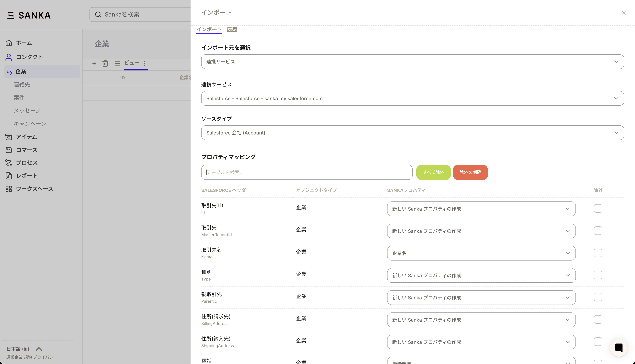Click the plus add icon in toolbar
This screenshot has height=364, width=635.
click(x=94, y=63)
